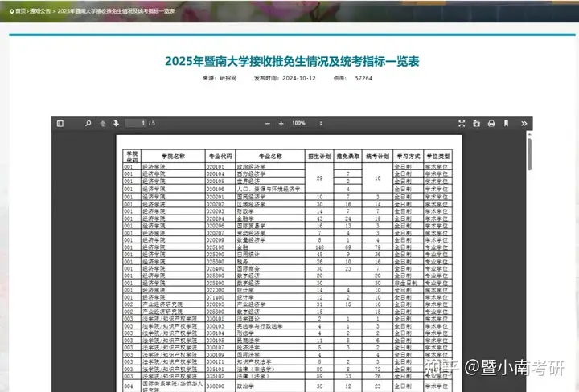Expand the PDF tools double-chevron menu
This screenshot has width=579, height=392.
coord(524,124)
